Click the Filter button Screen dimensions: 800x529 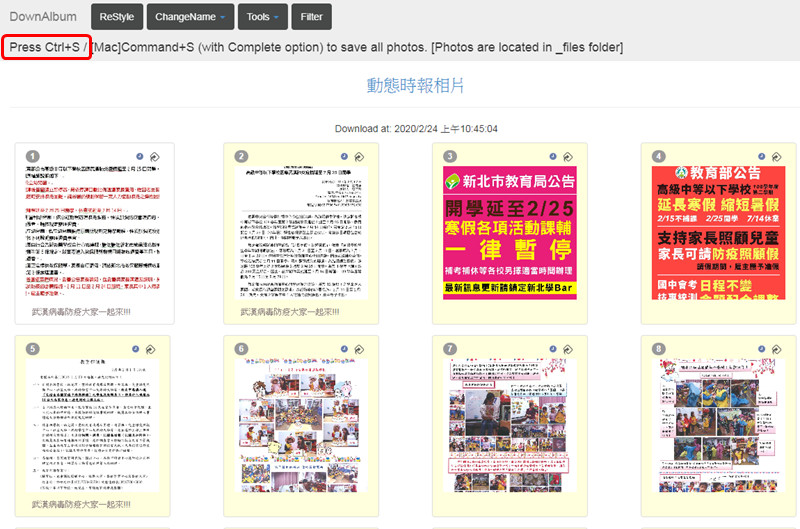tap(311, 17)
